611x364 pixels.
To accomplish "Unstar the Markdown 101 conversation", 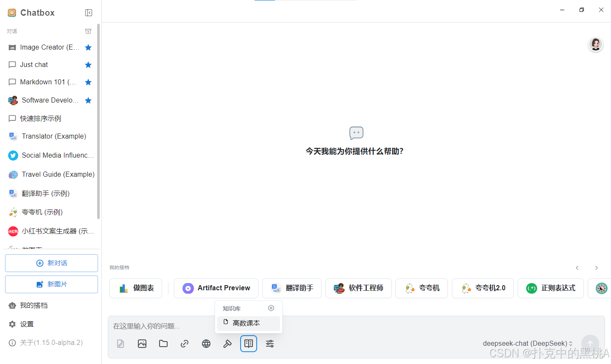I will click(x=88, y=82).
